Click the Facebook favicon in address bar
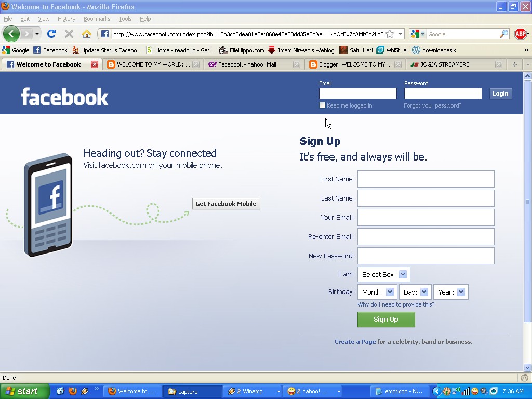The width and height of the screenshot is (532, 399). 105,34
